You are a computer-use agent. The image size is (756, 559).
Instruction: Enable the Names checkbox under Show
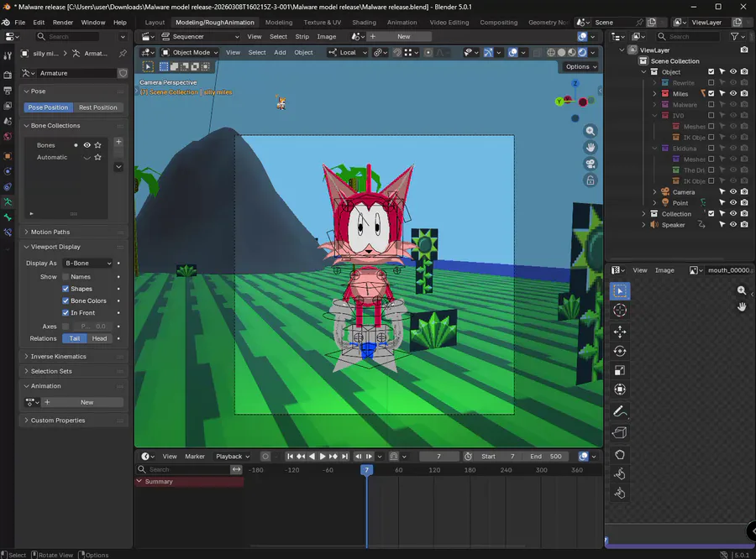(x=66, y=277)
